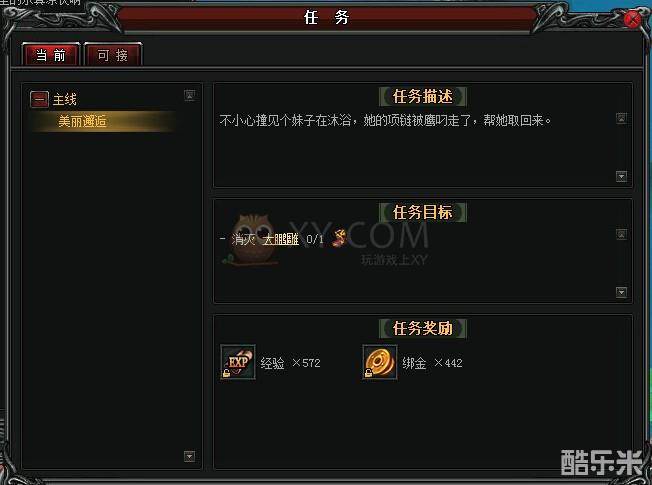Click the 任务描述 section header
652x485 pixels.
(x=422, y=97)
